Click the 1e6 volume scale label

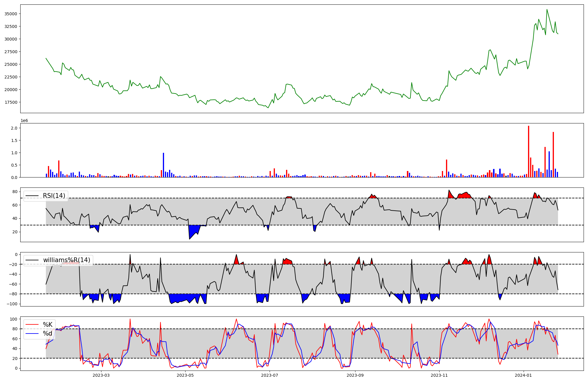click(24, 120)
